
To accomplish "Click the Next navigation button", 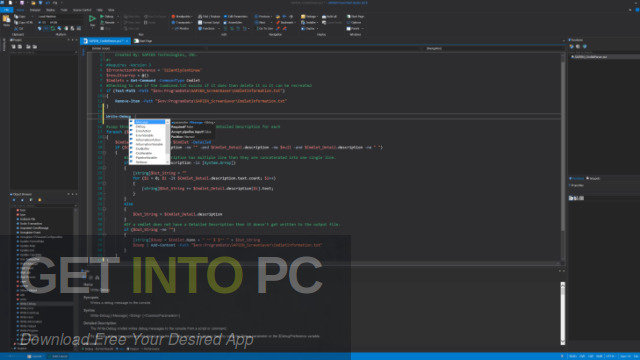I will 260,22.
